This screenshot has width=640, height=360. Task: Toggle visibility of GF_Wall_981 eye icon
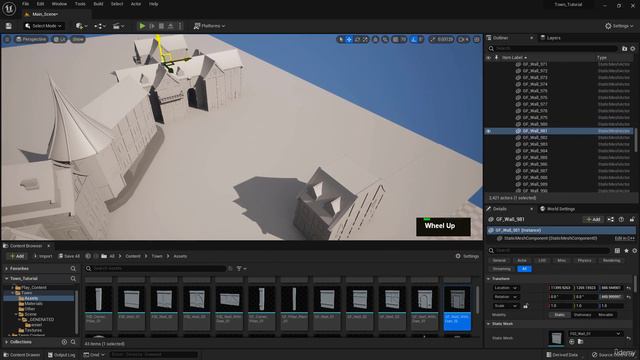click(489, 131)
